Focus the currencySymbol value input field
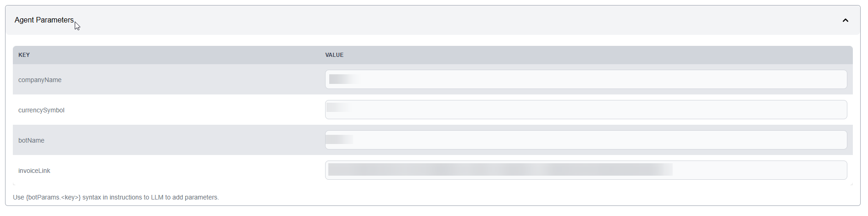868x216 pixels. 586,110
